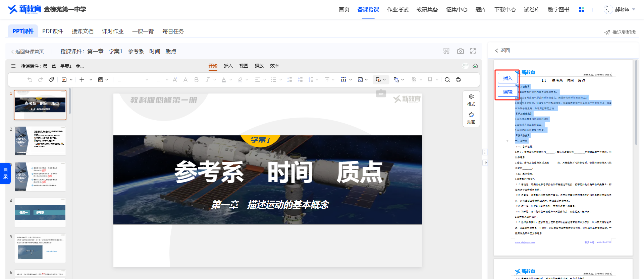This screenshot has width=644, height=279.
Task: Expand the font color dropdown arrow
Action: [x=231, y=80]
